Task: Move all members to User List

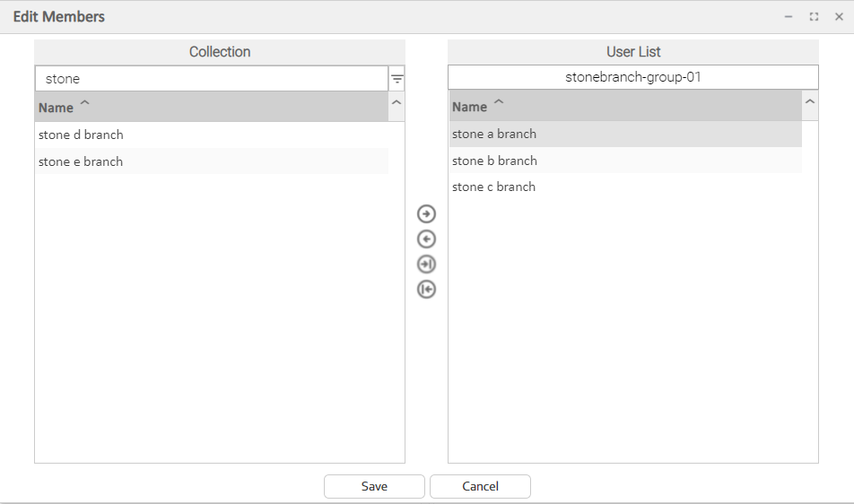Action: [x=426, y=265]
